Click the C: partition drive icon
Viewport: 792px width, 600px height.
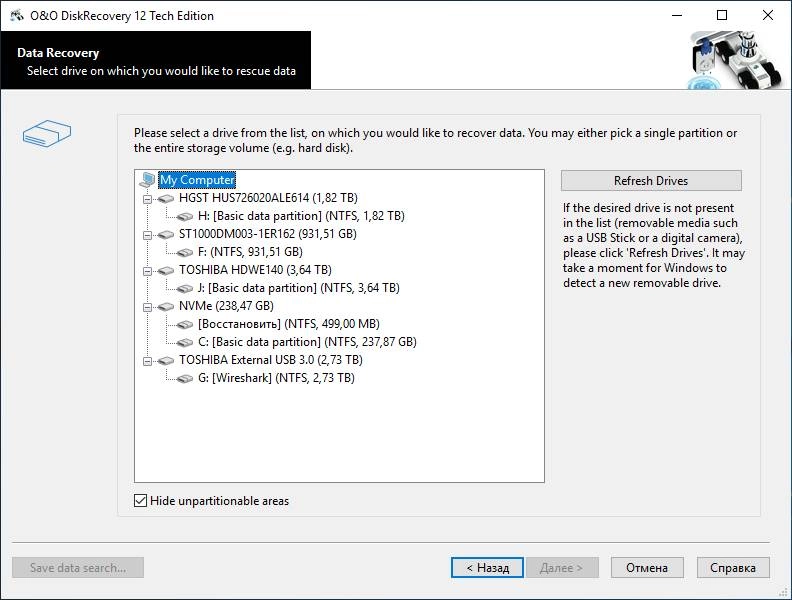(x=185, y=342)
